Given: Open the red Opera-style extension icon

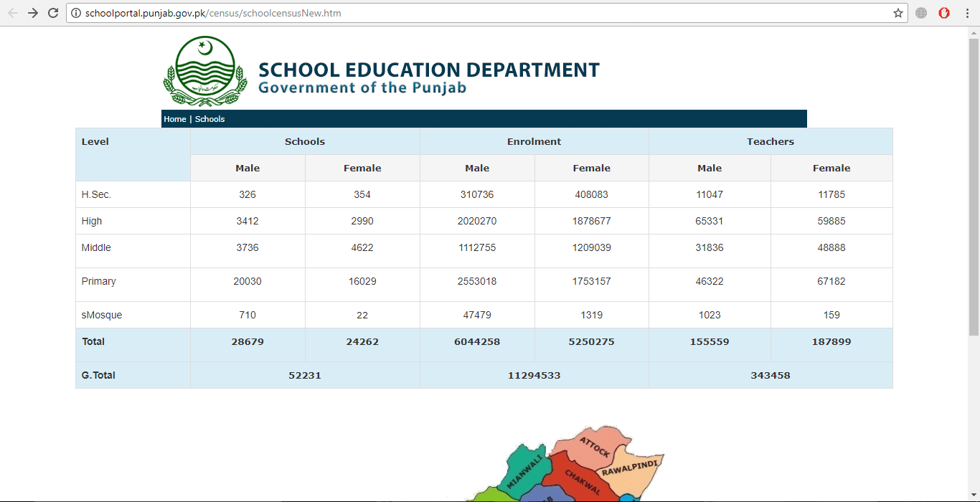Looking at the screenshot, I should coord(945,13).
